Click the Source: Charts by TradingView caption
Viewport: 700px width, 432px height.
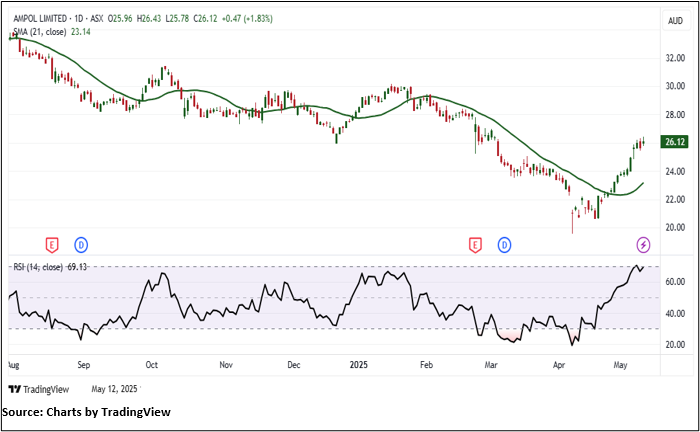[87, 412]
